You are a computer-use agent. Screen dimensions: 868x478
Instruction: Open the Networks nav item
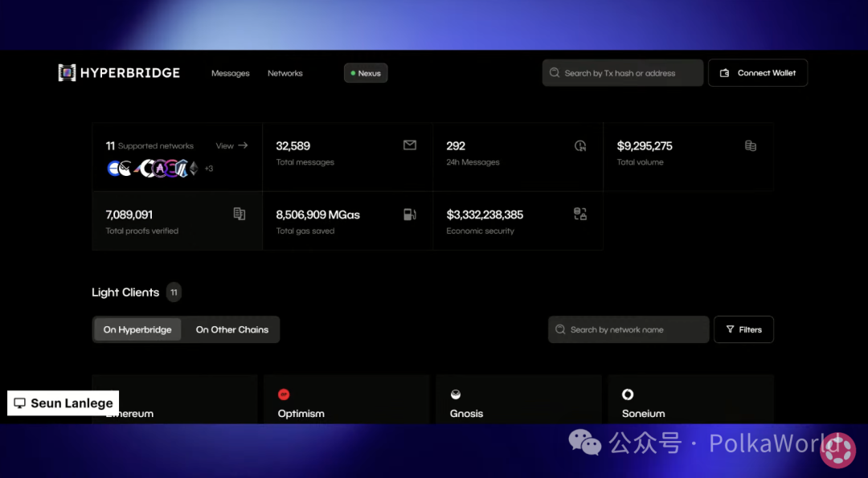[x=285, y=73]
